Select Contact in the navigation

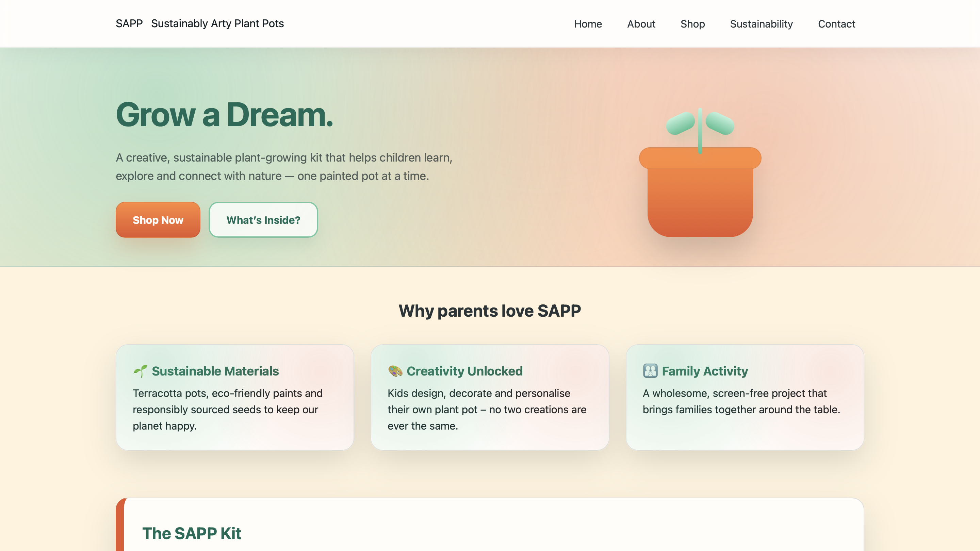click(x=837, y=24)
